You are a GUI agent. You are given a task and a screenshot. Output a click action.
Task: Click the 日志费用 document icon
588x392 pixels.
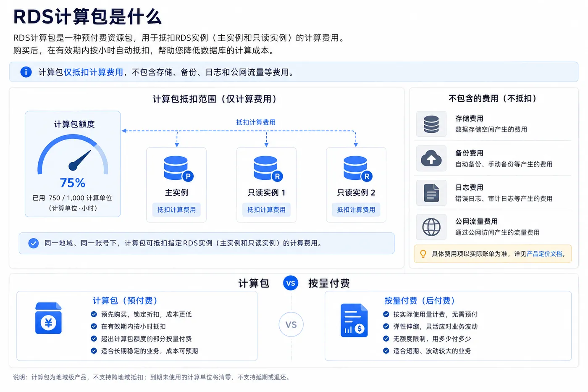coord(431,193)
